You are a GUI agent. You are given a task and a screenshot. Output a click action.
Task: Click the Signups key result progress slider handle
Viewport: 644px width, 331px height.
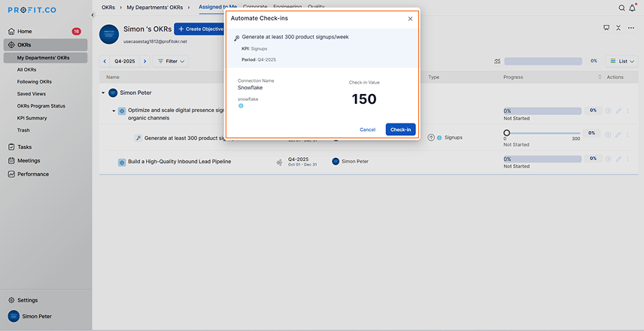tap(506, 133)
